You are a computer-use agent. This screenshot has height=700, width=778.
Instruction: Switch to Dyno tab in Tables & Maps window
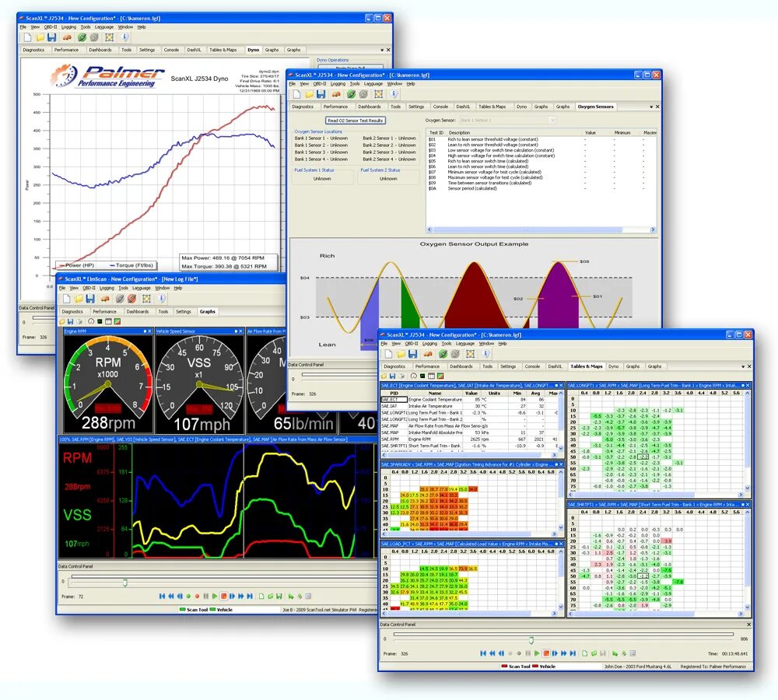614,366
